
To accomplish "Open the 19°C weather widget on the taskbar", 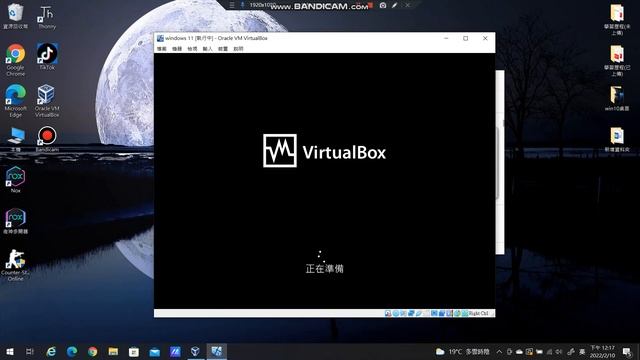I will pyautogui.click(x=462, y=351).
